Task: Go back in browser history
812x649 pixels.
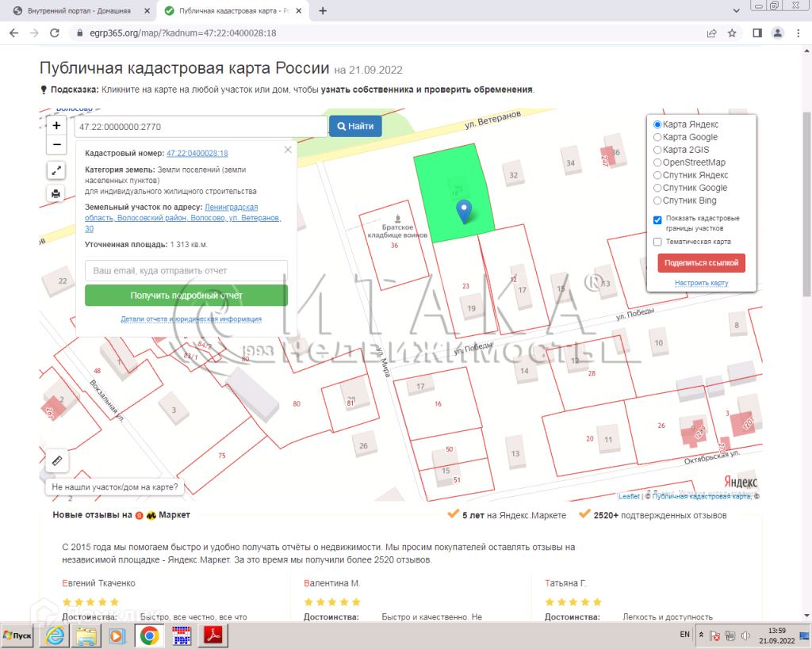Action: (x=14, y=32)
